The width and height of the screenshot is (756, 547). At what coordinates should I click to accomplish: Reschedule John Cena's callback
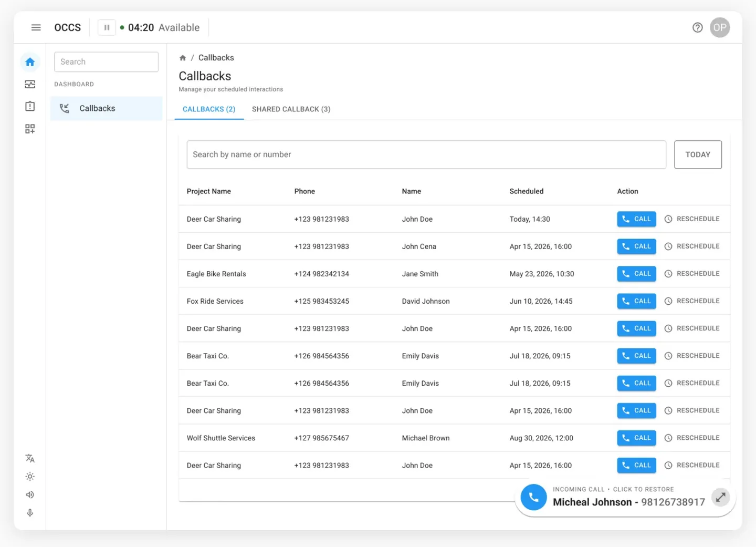point(692,246)
